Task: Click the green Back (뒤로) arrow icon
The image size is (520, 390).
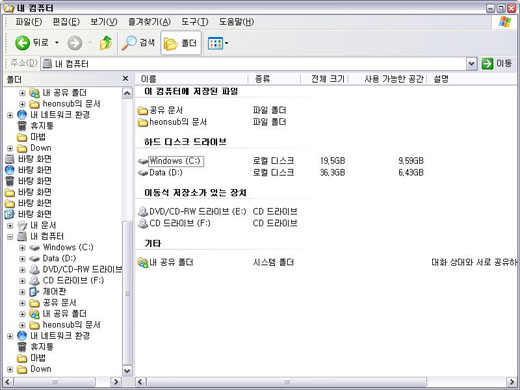Action: (22, 43)
